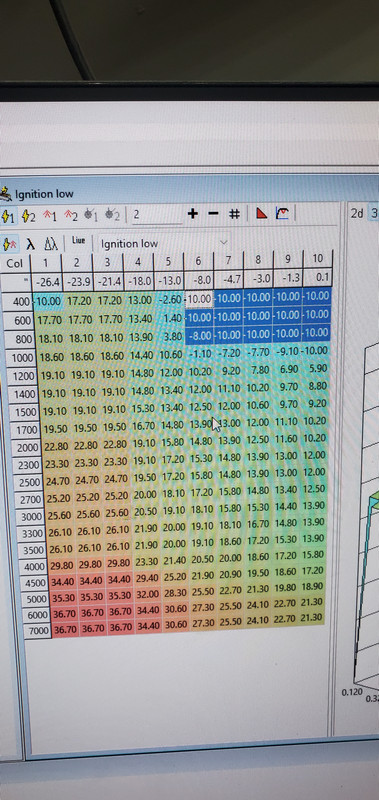379x800 pixels.
Task: Select the cell with value 6.90
Action: coord(289,369)
